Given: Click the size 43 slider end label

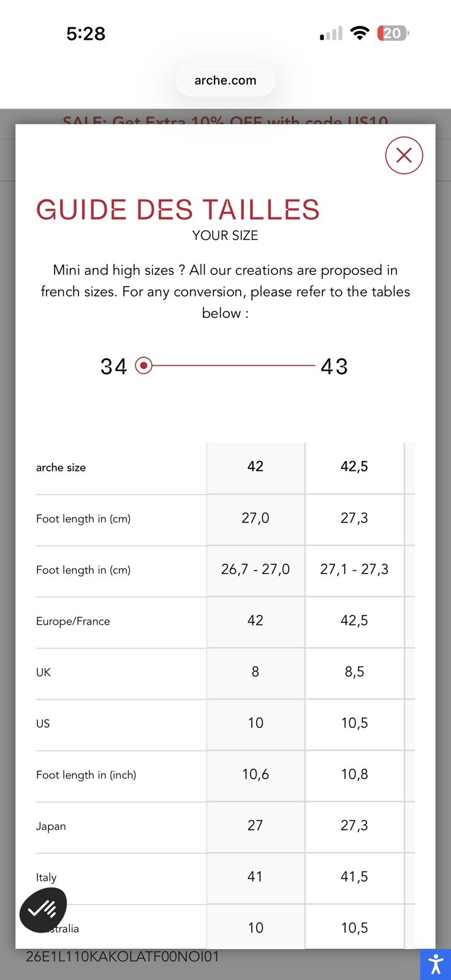Looking at the screenshot, I should (335, 366).
